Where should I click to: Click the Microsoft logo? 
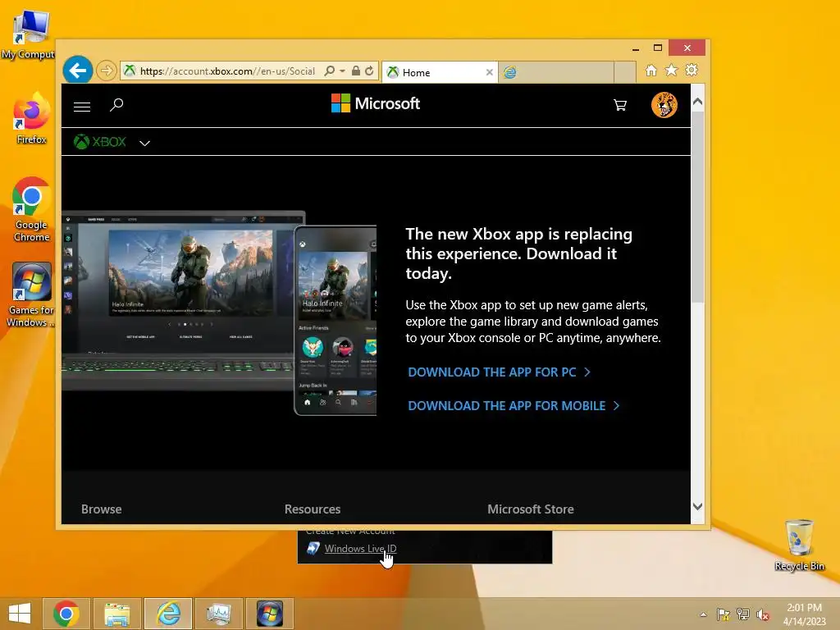pos(376,103)
